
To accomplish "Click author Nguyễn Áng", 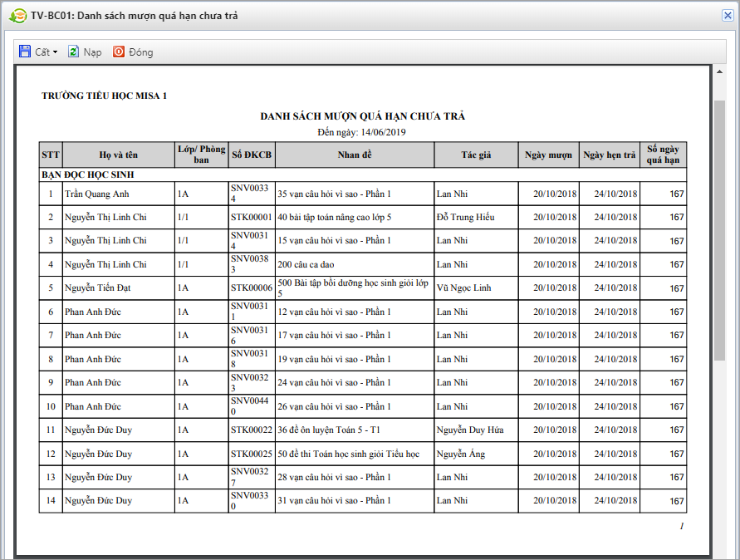I will (461, 454).
